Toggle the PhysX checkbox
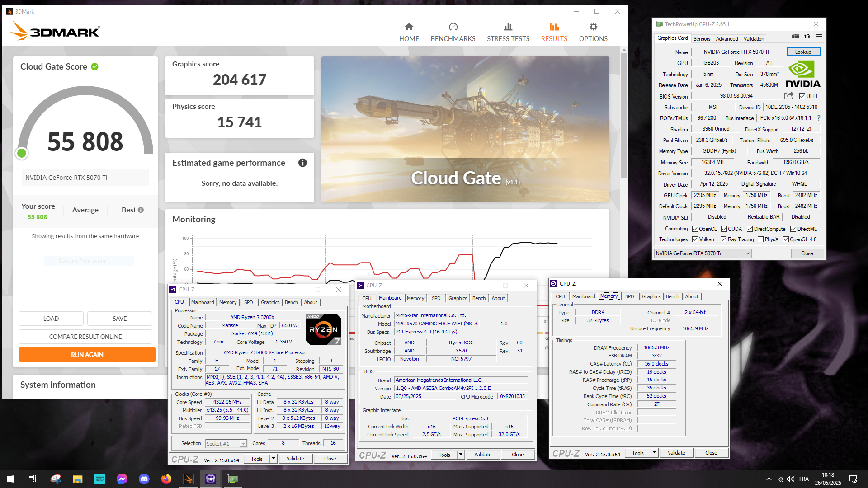868x488 pixels. click(760, 239)
